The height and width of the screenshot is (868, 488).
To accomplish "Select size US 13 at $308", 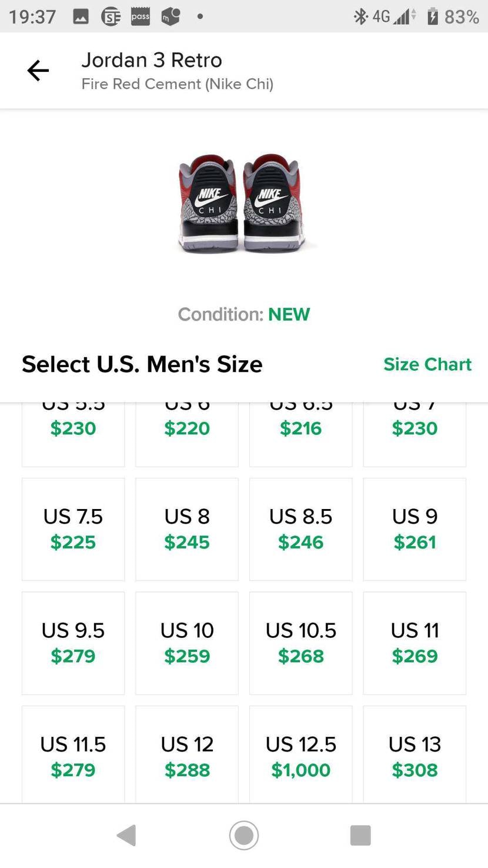I will pyautogui.click(x=415, y=754).
